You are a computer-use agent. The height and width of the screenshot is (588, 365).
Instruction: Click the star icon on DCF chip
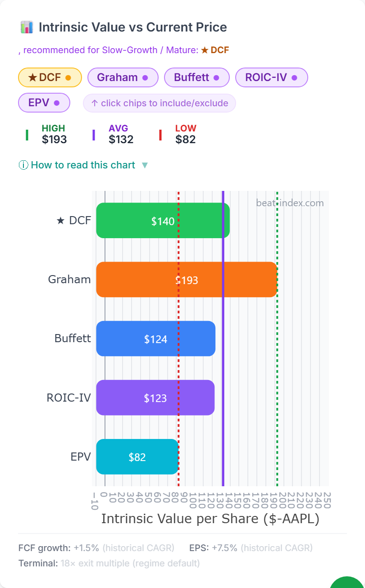(x=32, y=77)
